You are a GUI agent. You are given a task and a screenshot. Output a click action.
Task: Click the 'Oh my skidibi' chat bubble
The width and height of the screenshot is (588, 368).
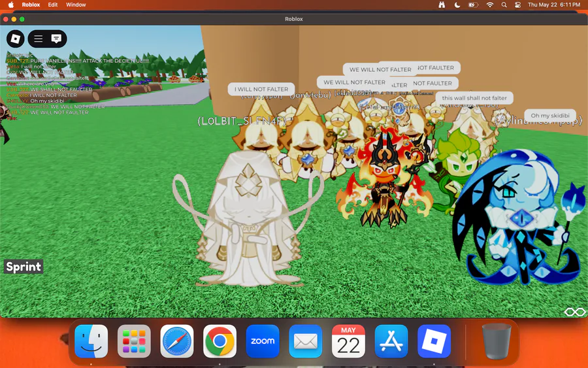click(x=549, y=116)
